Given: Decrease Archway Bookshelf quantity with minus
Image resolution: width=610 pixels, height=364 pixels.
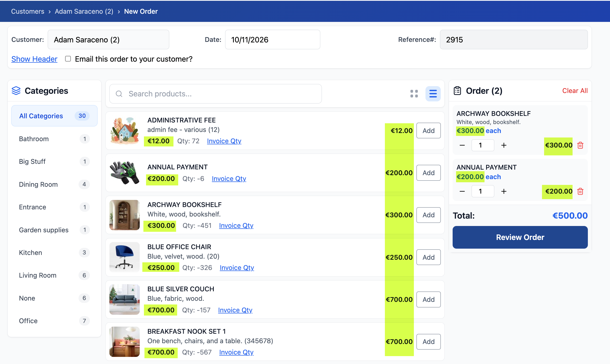Looking at the screenshot, I should pyautogui.click(x=462, y=145).
